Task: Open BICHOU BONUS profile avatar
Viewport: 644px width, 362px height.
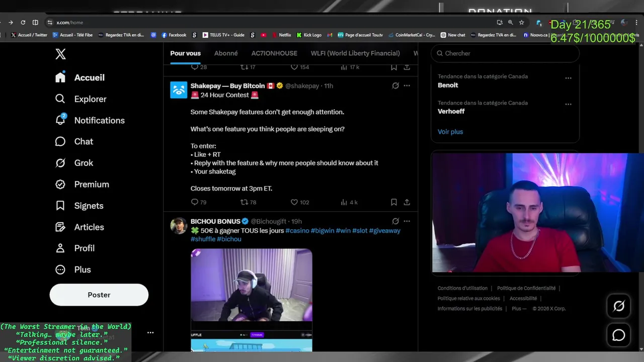Action: (179, 226)
